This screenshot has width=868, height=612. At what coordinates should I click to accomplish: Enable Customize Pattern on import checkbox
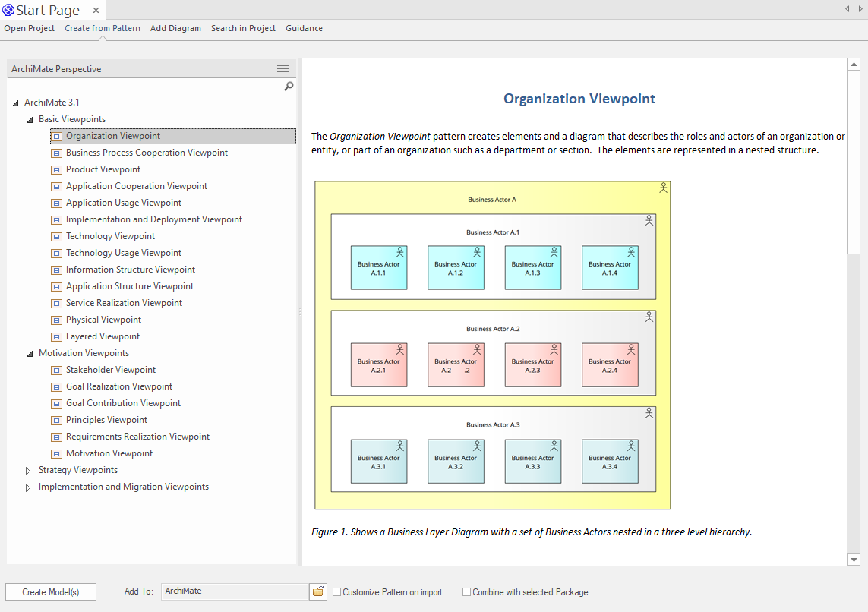(x=336, y=592)
